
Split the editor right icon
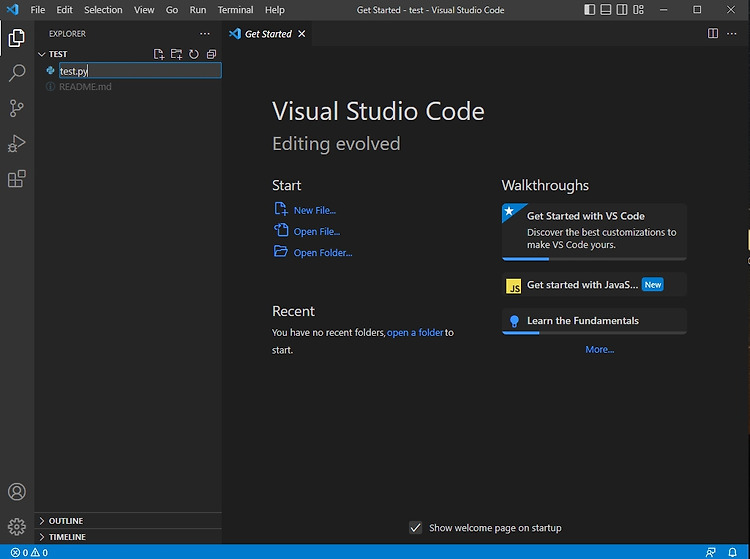tap(713, 33)
